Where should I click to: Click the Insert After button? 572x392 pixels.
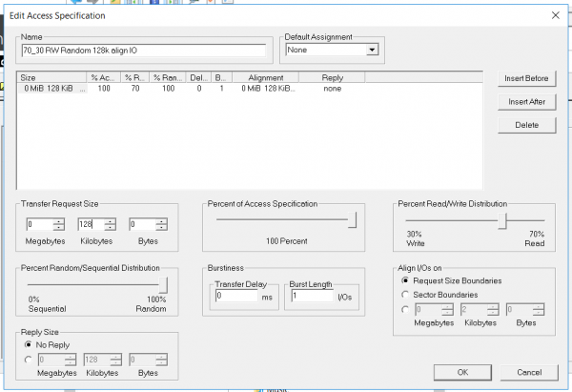(527, 101)
